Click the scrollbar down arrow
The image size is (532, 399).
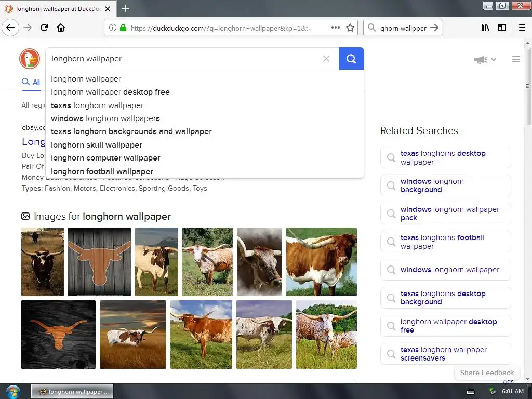pos(527,379)
